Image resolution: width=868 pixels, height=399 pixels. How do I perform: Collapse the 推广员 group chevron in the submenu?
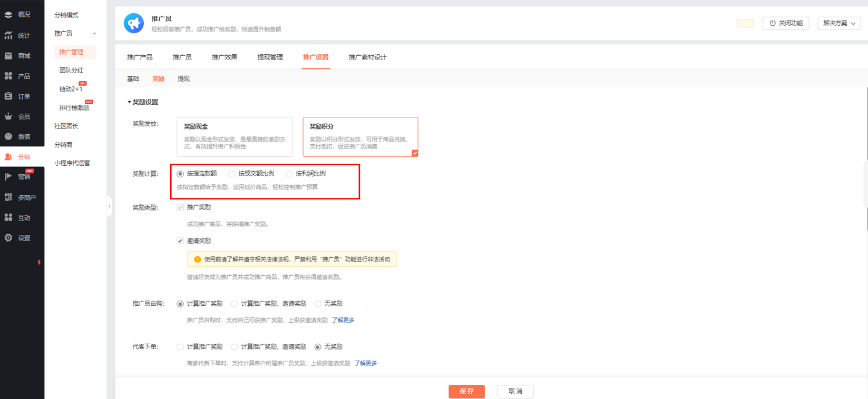tap(94, 34)
